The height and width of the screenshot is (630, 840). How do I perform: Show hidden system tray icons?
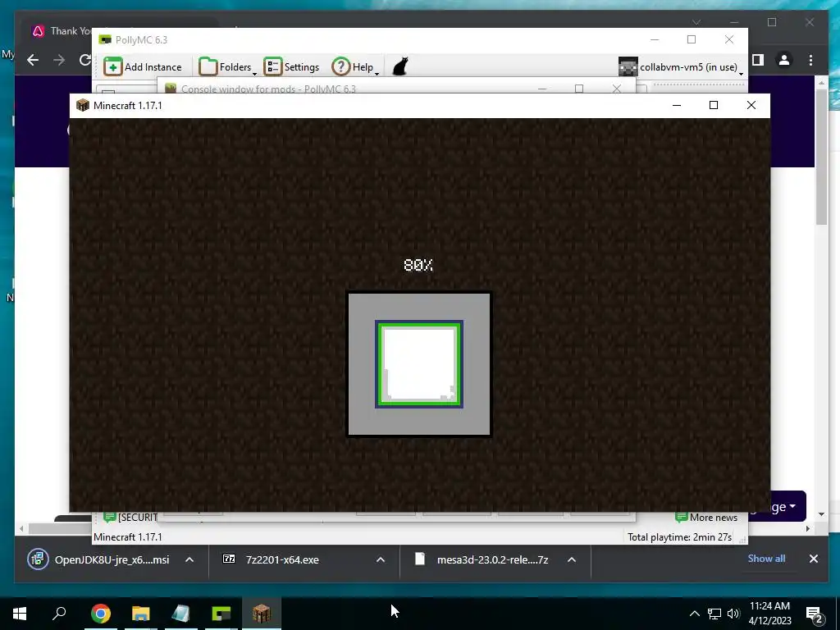[694, 614]
